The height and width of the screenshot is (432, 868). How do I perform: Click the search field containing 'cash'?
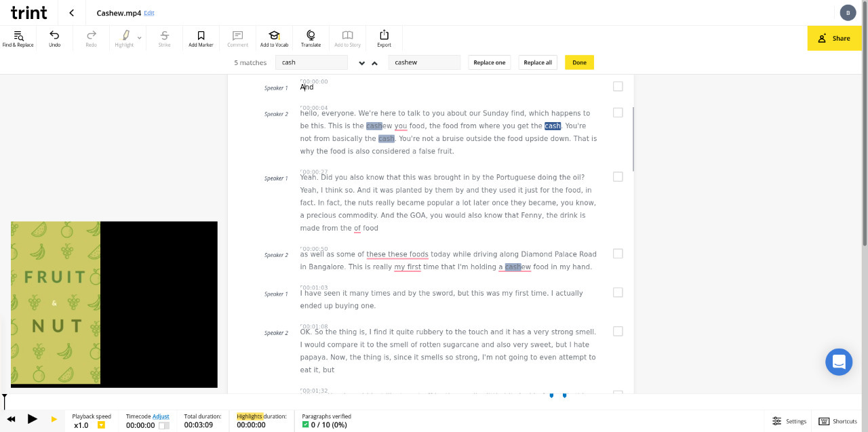click(311, 62)
